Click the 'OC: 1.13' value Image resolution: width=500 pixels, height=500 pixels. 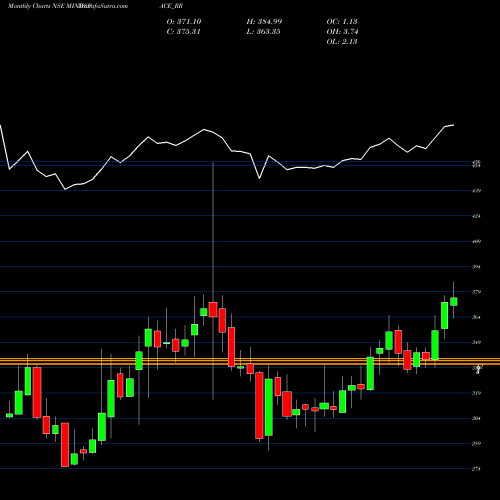(342, 22)
